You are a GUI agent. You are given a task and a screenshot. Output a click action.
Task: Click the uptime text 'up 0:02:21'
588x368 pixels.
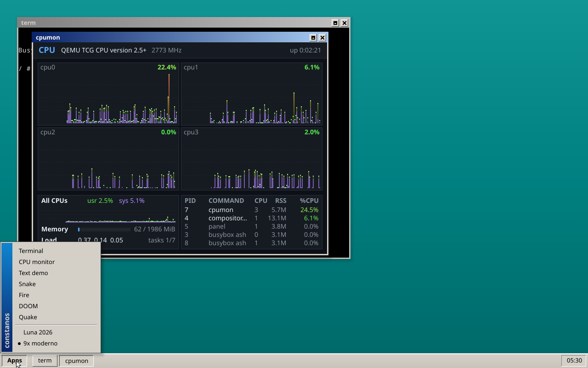pos(305,50)
